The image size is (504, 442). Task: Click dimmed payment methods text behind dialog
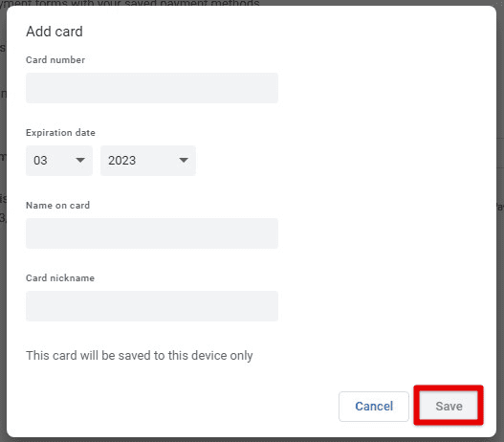pos(130,3)
